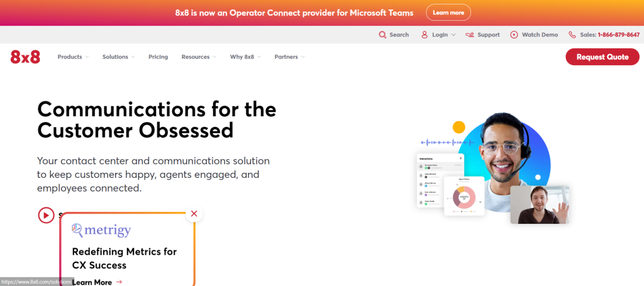The height and width of the screenshot is (286, 644).
Task: Click the Watch Demo link text
Action: click(540, 35)
